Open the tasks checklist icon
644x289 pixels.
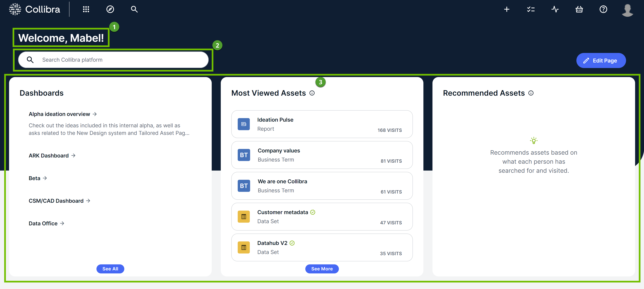[x=531, y=9]
